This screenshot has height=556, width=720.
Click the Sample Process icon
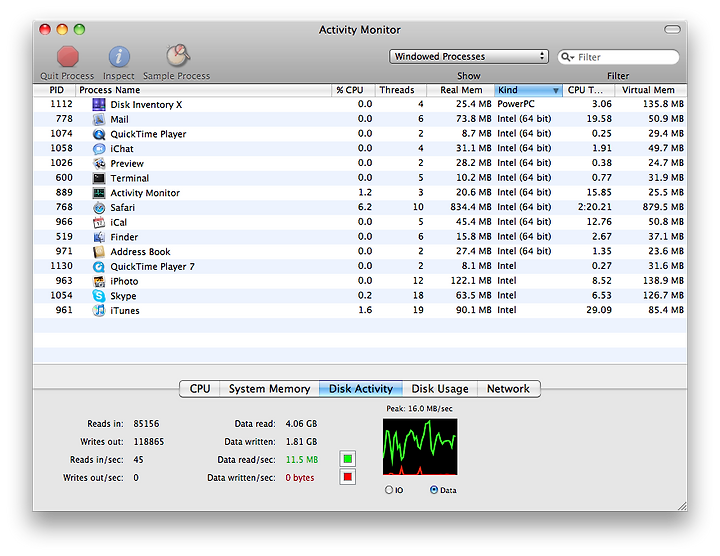(177, 56)
